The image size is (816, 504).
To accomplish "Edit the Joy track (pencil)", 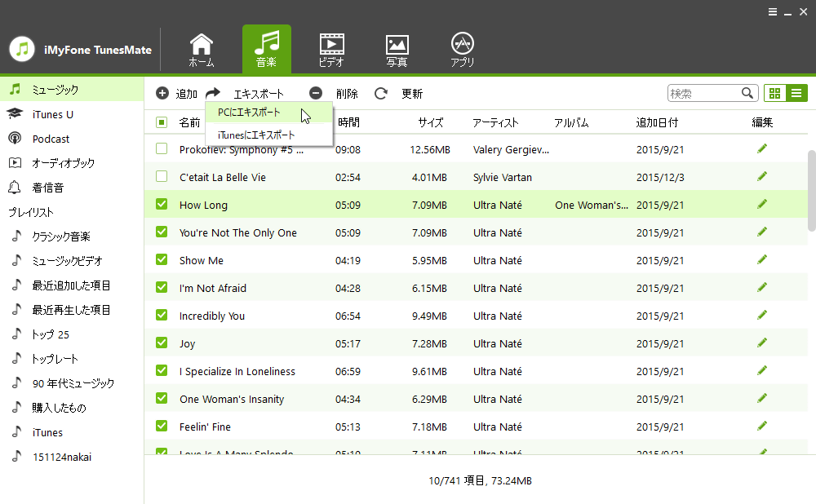I will click(762, 343).
